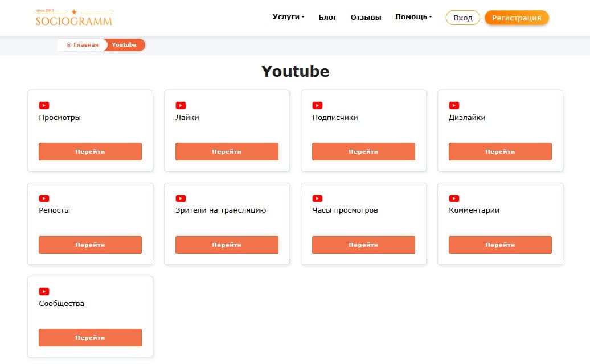Click the Sociogramm logo

coord(74,18)
